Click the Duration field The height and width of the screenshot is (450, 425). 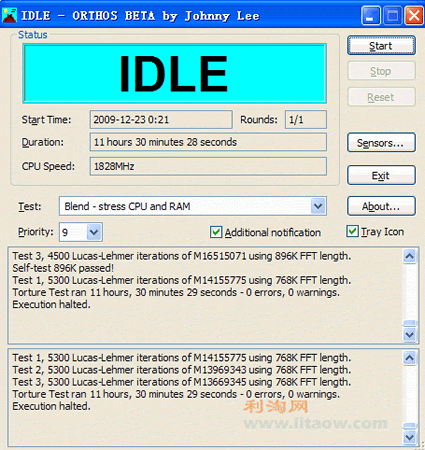pyautogui.click(x=208, y=142)
